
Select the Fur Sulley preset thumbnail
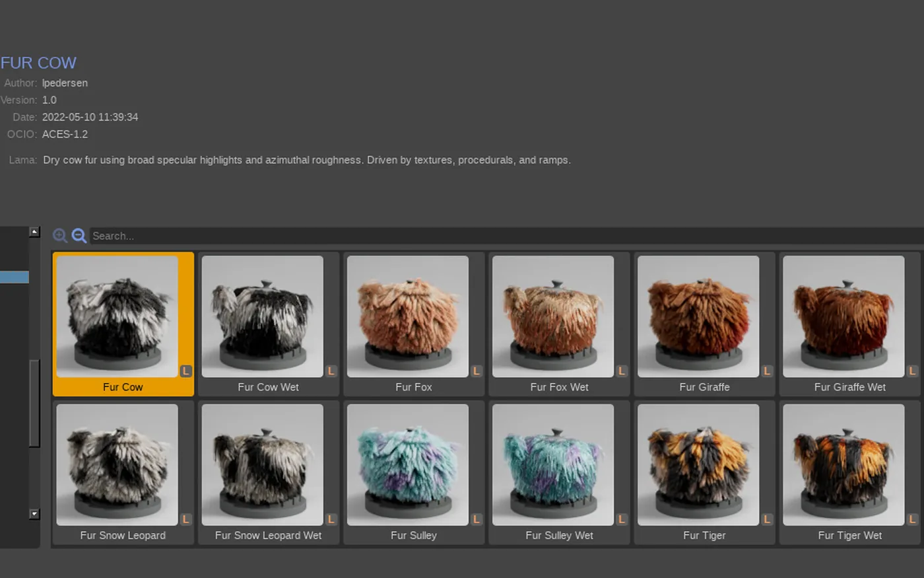coord(408,465)
